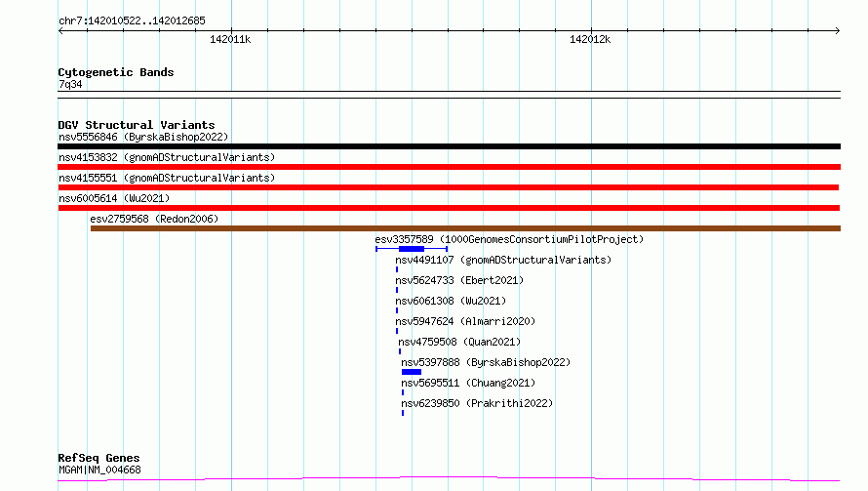Image resolution: width=868 pixels, height=491 pixels.
Task: Open the nsv4153832 (gnomADStructuralVariants) label
Action: click(167, 157)
